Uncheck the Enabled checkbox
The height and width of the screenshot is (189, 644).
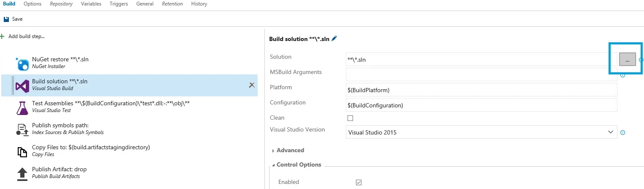point(358,182)
